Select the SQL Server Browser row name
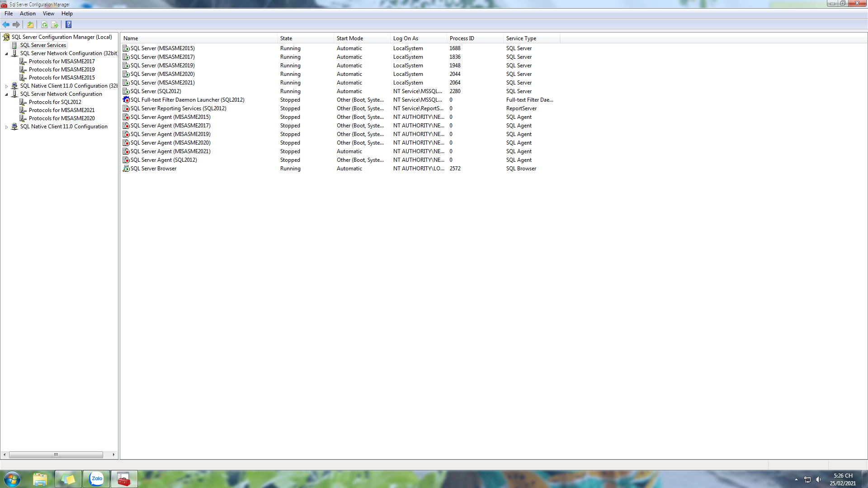Image resolution: width=868 pixels, height=488 pixels. [154, 169]
